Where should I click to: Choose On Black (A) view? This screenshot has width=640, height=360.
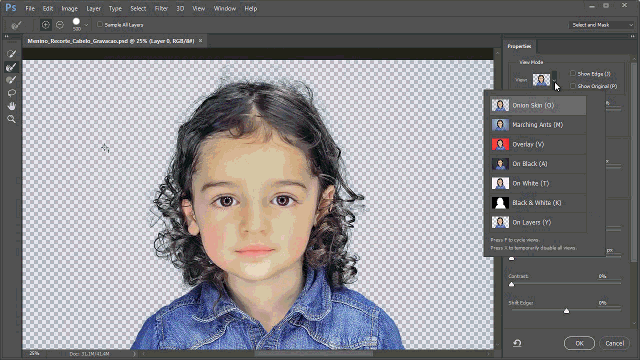[538, 164]
